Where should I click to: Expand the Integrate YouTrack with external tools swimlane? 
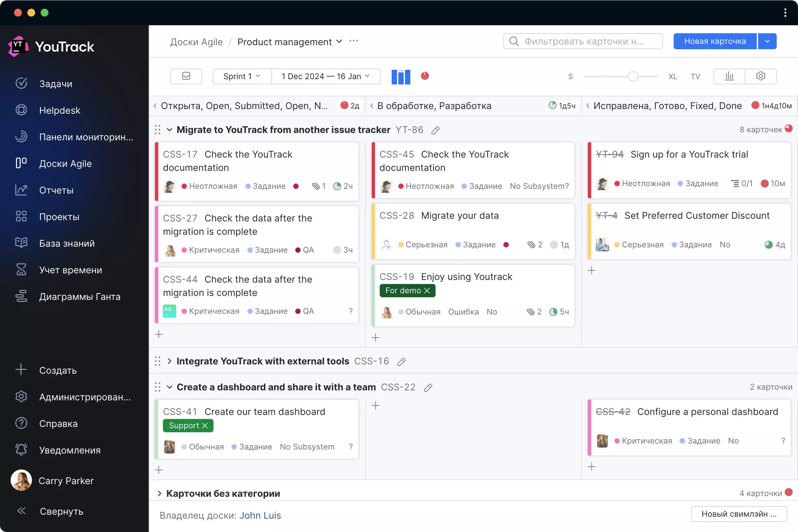(x=170, y=361)
